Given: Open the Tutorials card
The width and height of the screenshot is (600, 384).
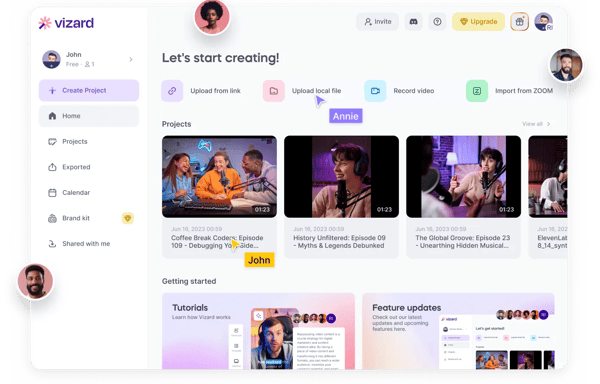Looking at the screenshot, I should click(258, 331).
